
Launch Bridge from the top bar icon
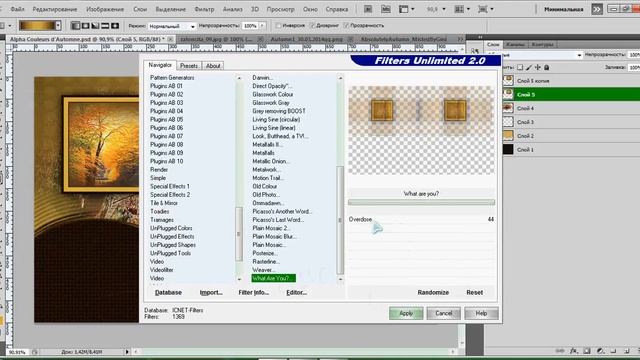pos(368,9)
